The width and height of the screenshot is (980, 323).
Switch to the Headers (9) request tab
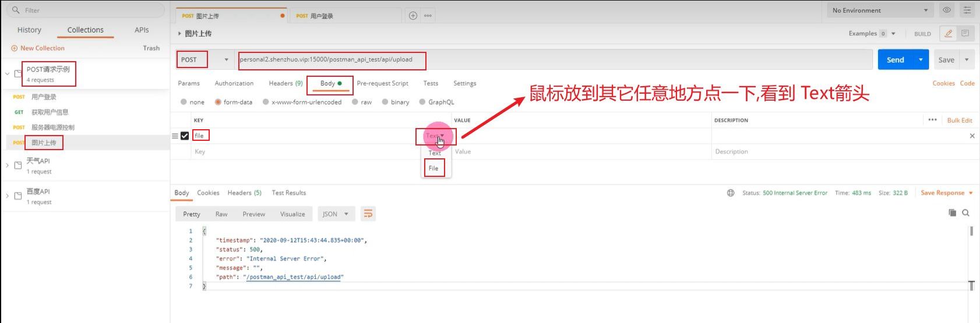click(x=285, y=83)
